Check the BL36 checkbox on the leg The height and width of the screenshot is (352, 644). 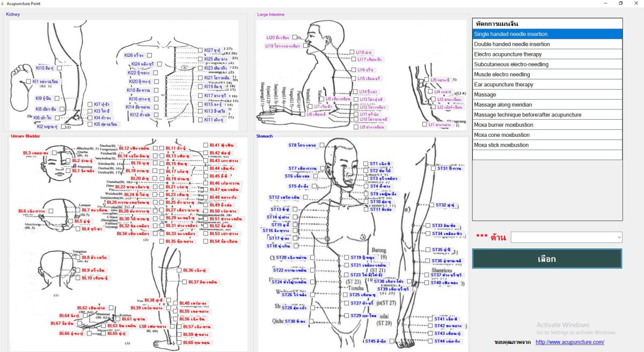[179, 270]
